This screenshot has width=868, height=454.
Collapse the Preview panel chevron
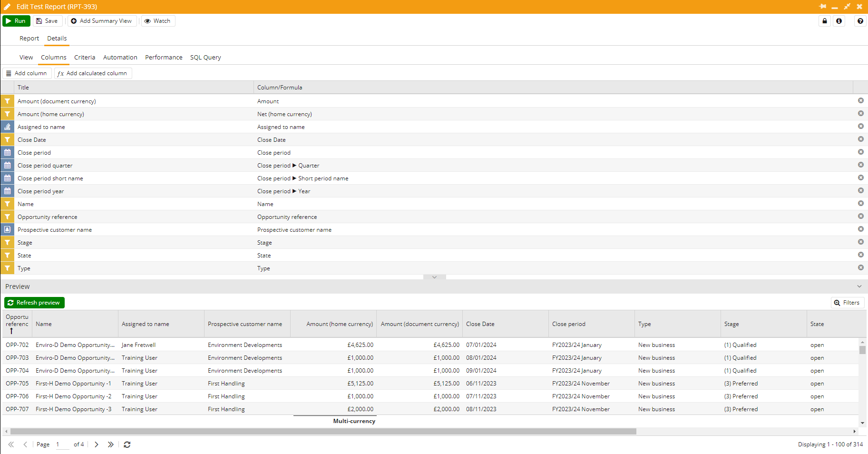[859, 286]
